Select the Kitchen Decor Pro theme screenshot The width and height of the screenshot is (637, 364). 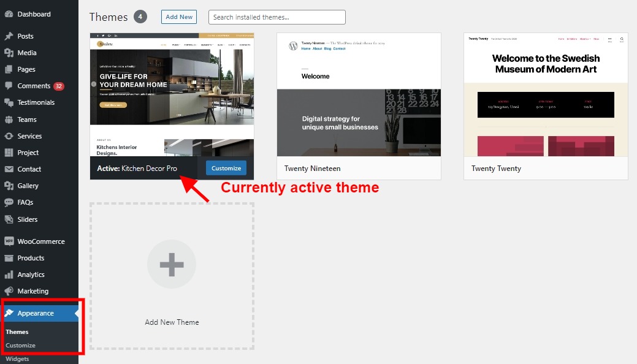[x=172, y=94]
